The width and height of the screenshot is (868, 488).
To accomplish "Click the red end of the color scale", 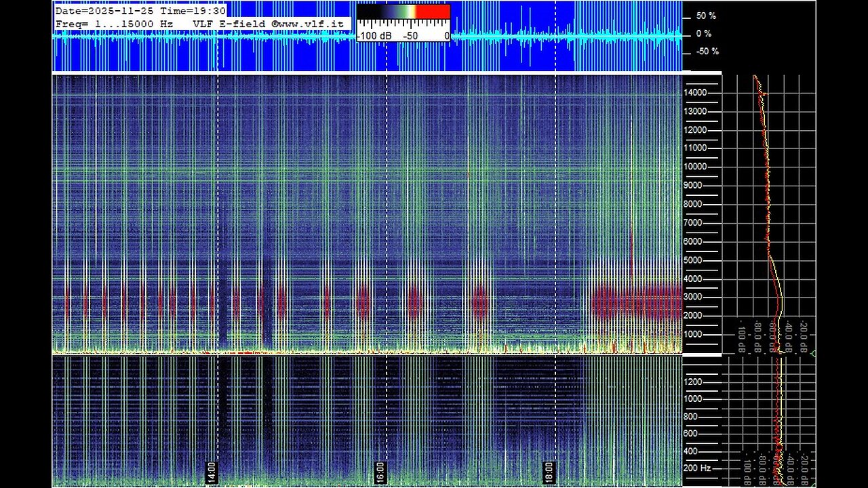I will pos(433,12).
